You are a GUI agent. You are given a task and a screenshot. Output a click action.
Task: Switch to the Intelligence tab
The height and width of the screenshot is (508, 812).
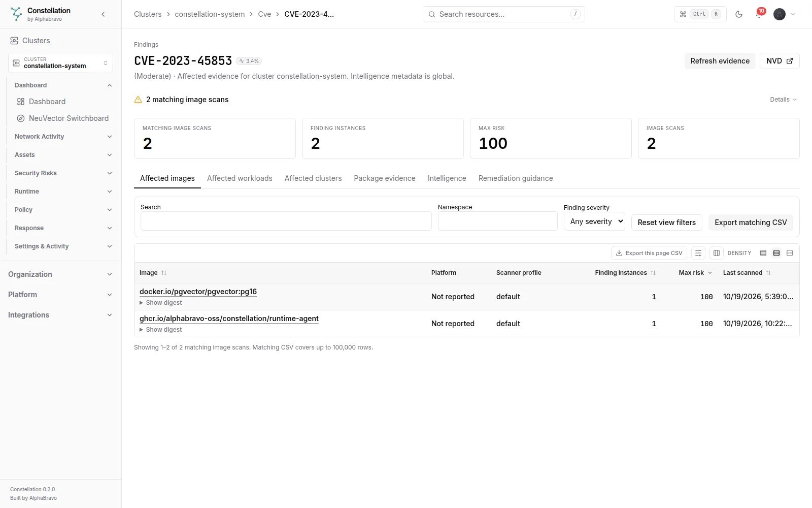pos(447,178)
